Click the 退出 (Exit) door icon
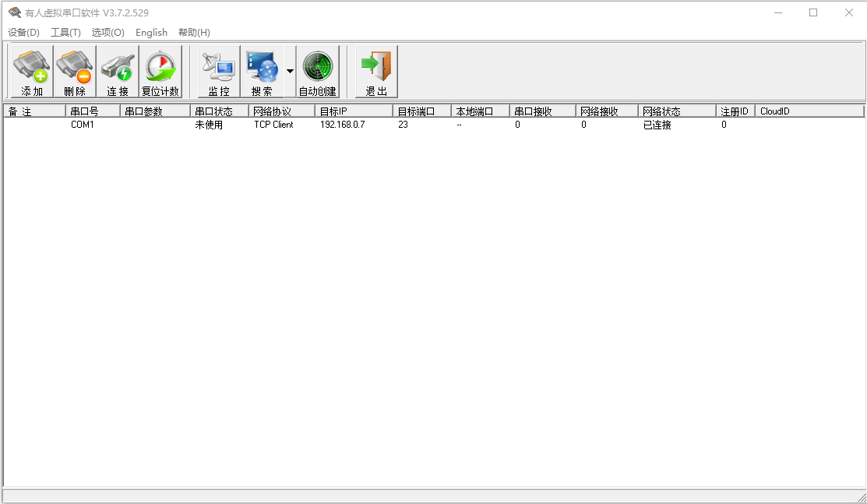Image resolution: width=867 pixels, height=504 pixels. point(377,71)
